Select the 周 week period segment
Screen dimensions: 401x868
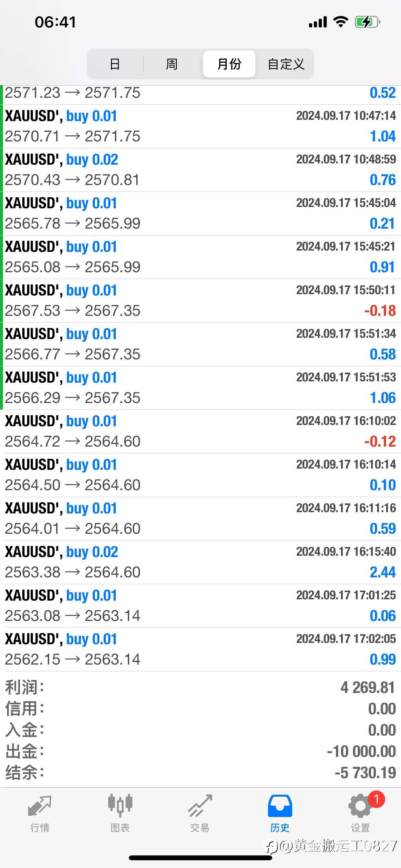pyautogui.click(x=172, y=64)
